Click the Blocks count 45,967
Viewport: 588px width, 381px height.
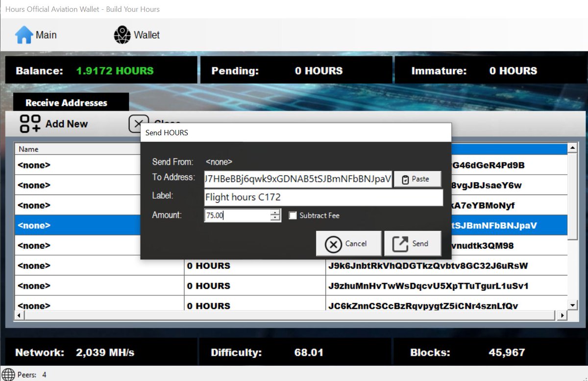[507, 352]
